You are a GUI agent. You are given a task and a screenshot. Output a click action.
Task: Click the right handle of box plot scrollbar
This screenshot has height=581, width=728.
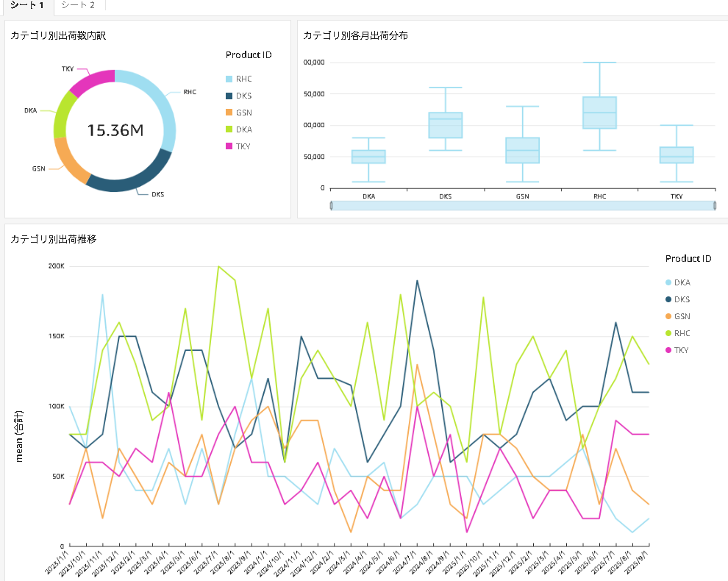point(714,206)
